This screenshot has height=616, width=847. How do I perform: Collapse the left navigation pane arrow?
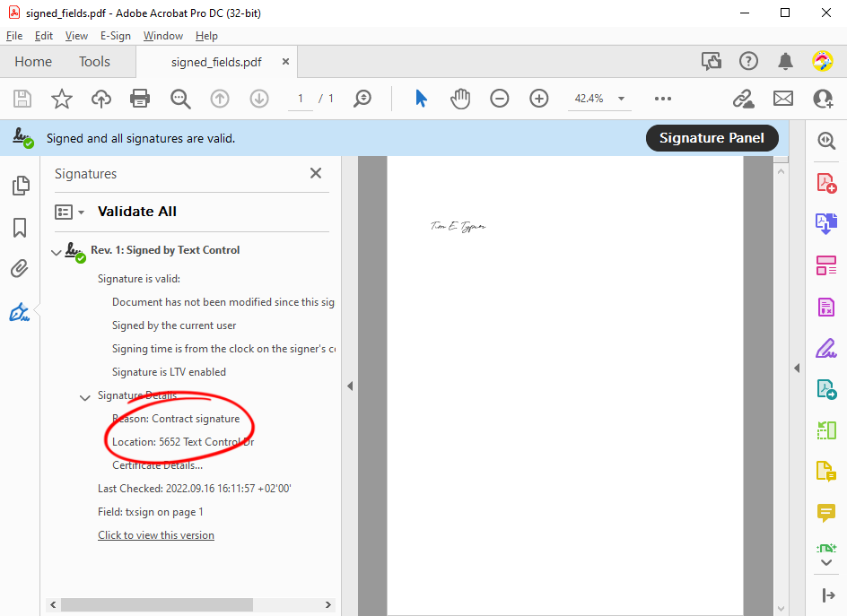[350, 386]
